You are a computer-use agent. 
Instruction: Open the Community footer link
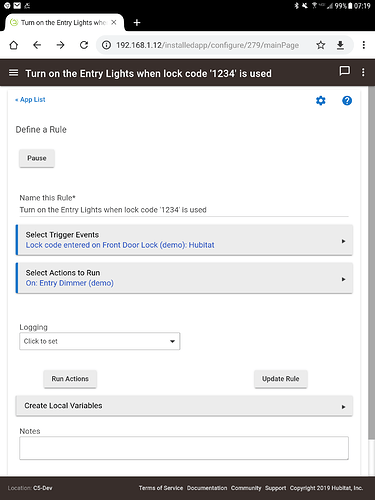click(x=246, y=488)
